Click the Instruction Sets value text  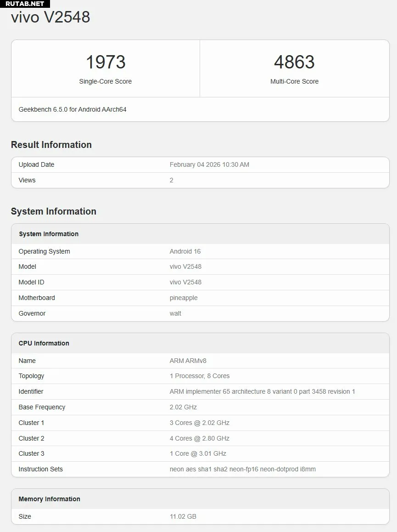pos(242,469)
